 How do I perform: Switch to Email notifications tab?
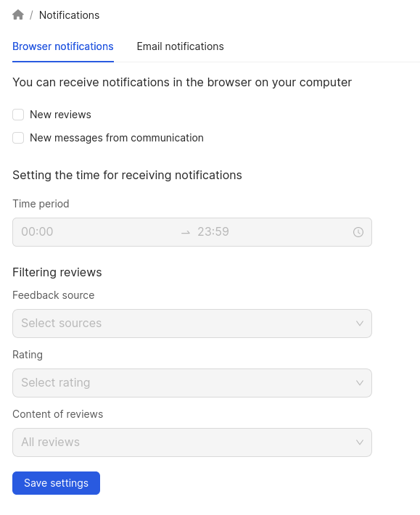coord(181,46)
